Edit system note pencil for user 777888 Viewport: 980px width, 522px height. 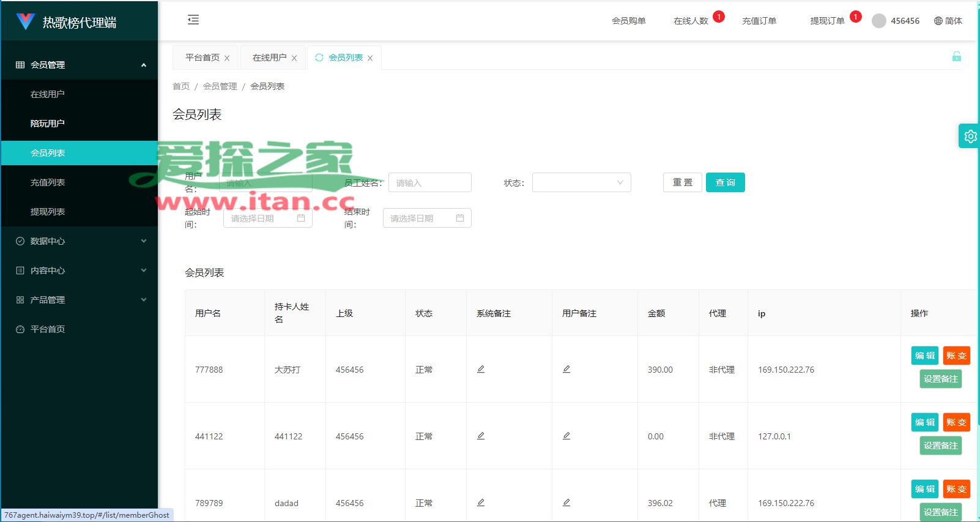pos(481,369)
